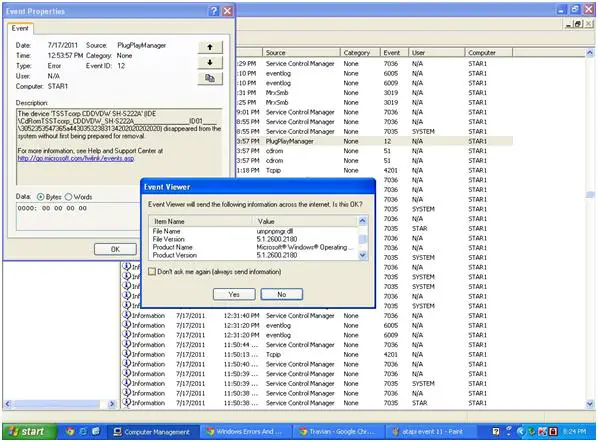598x442 pixels.
Task: Select the Words data radio button
Action: 68,197
